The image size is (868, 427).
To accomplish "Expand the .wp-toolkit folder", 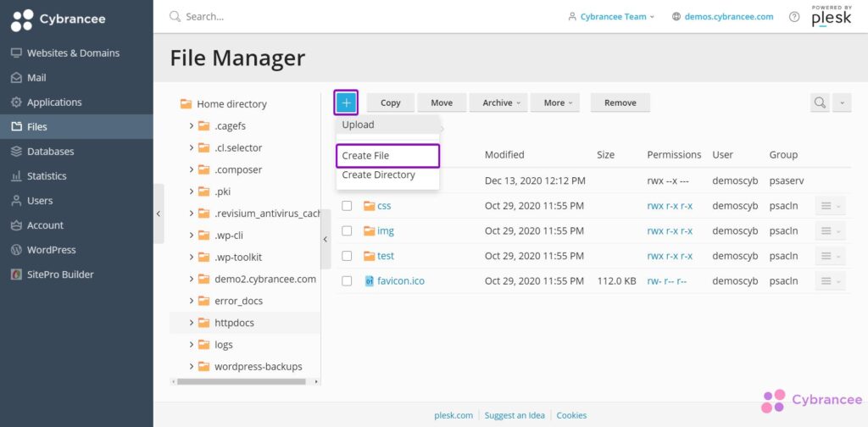I will coord(192,258).
